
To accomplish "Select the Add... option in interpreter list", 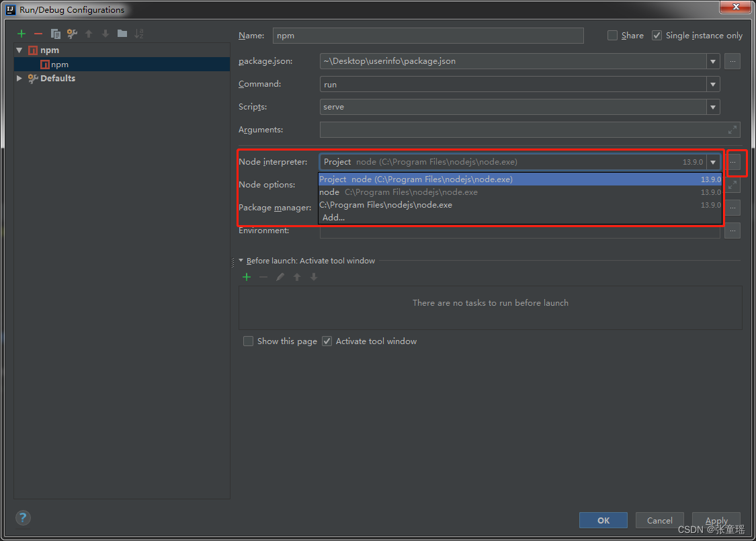I will (x=333, y=218).
